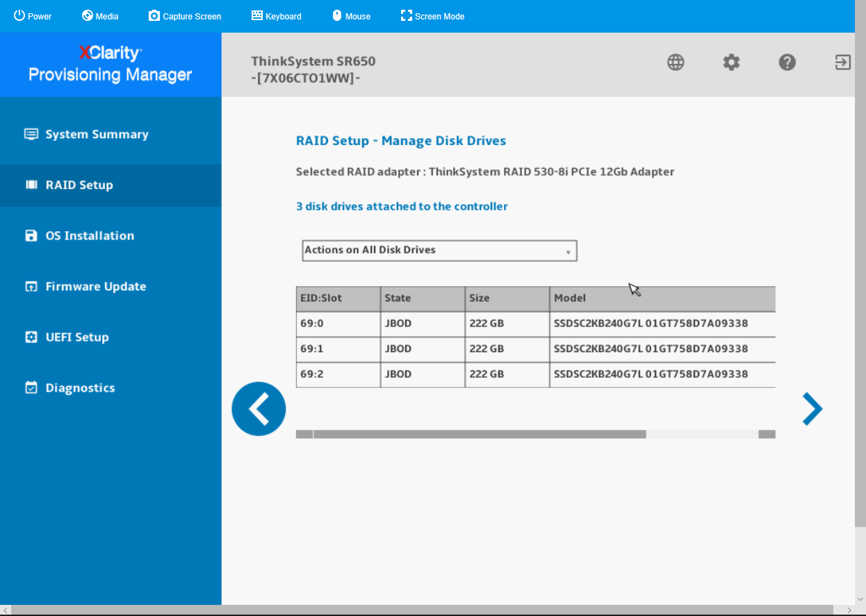Click the RAID Setup - Manage Disk Drives heading
This screenshot has width=866, height=616.
tap(401, 141)
